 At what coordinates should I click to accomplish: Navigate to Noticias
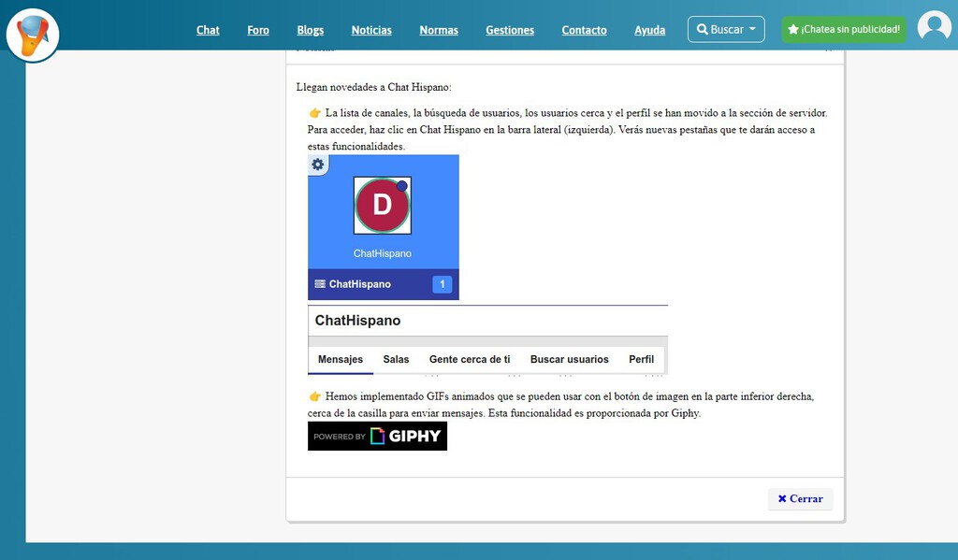[x=371, y=30]
